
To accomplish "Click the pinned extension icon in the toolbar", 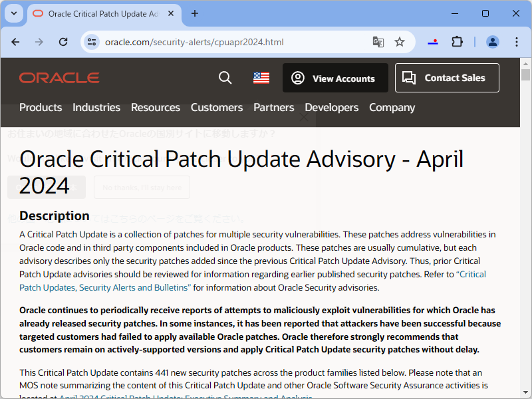I will [x=433, y=41].
